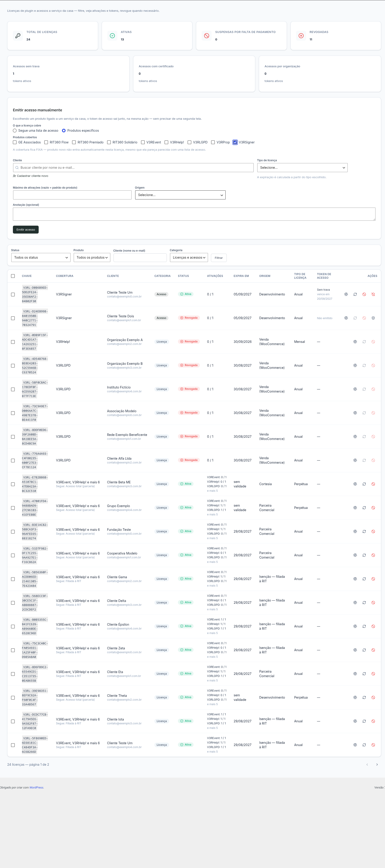Revoke Cliente Iota license with ban icon
This screenshot has width=385, height=868.
point(373,721)
